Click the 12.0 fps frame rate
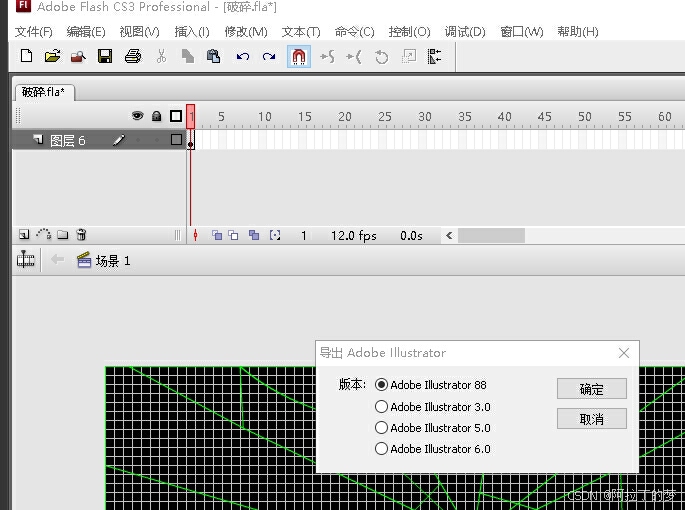Screen dimensions: 685x510 click(353, 236)
